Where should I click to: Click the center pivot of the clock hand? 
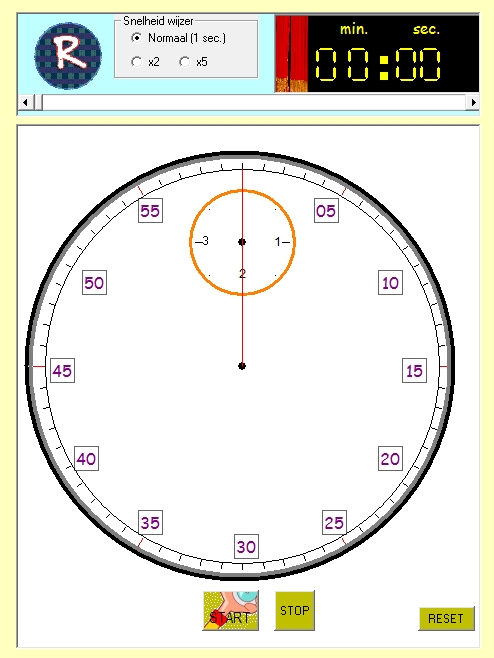242,366
